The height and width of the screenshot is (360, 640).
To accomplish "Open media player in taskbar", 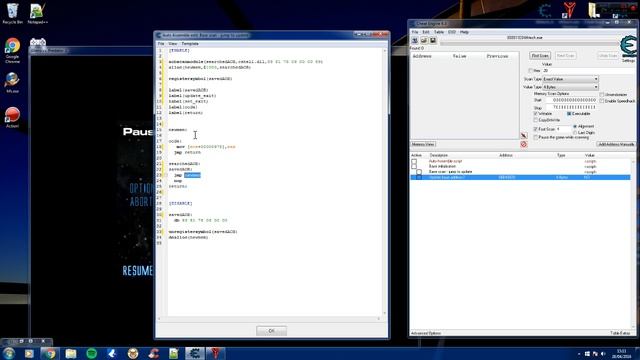I will [29, 353].
